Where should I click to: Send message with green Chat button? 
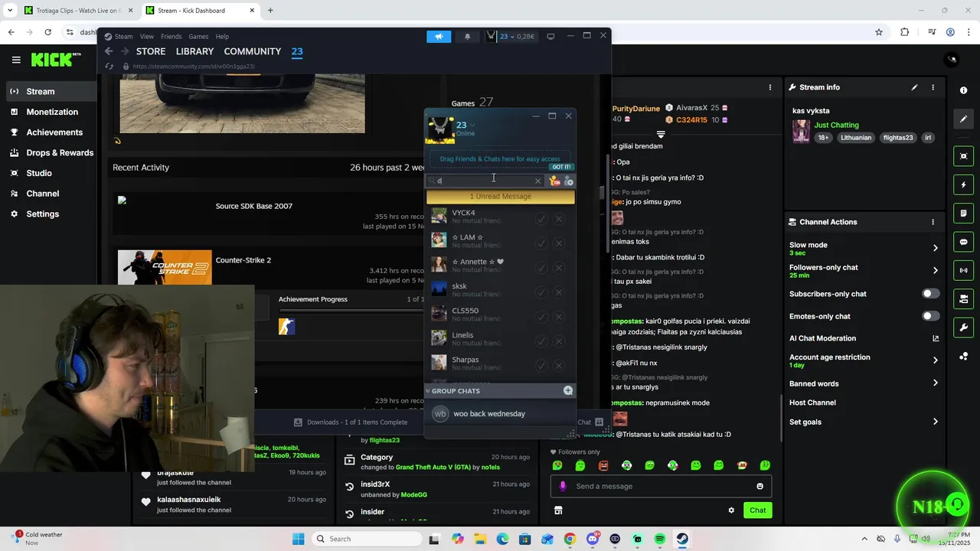pyautogui.click(x=757, y=510)
